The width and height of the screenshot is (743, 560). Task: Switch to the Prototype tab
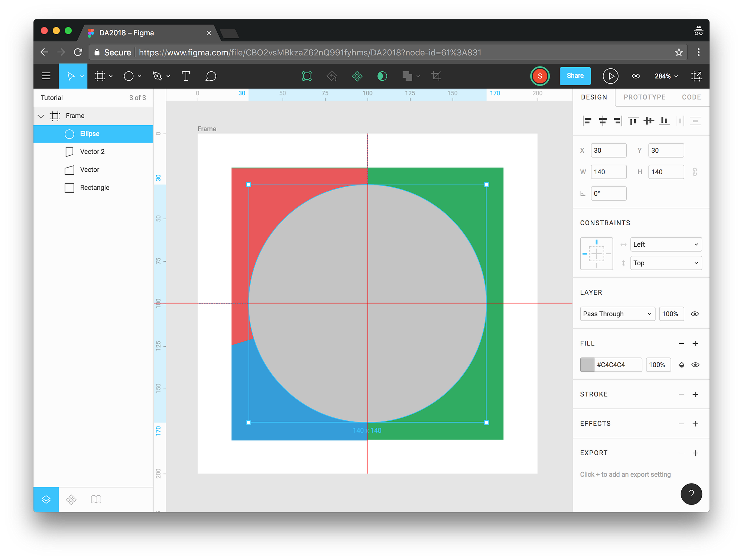(645, 97)
